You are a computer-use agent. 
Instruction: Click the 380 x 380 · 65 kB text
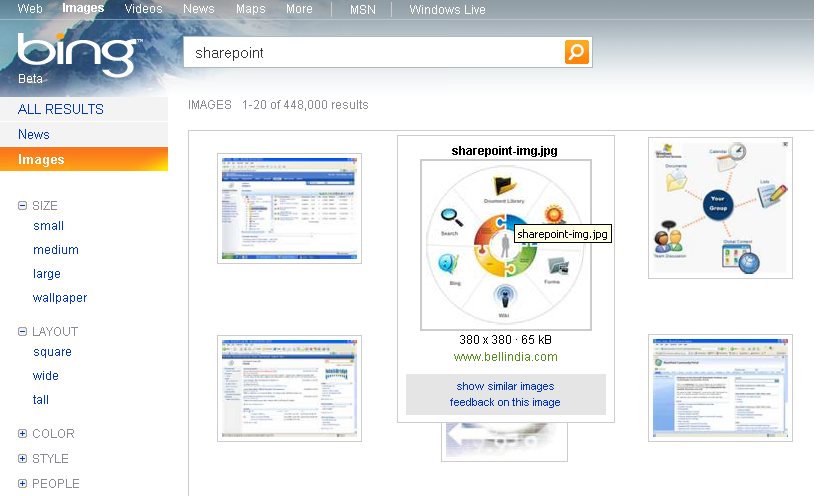(x=505, y=340)
